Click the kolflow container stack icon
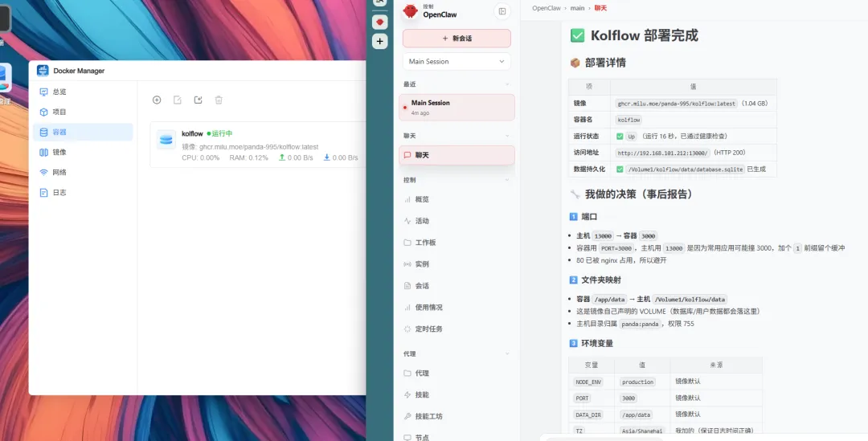The height and width of the screenshot is (441, 868). [166, 140]
